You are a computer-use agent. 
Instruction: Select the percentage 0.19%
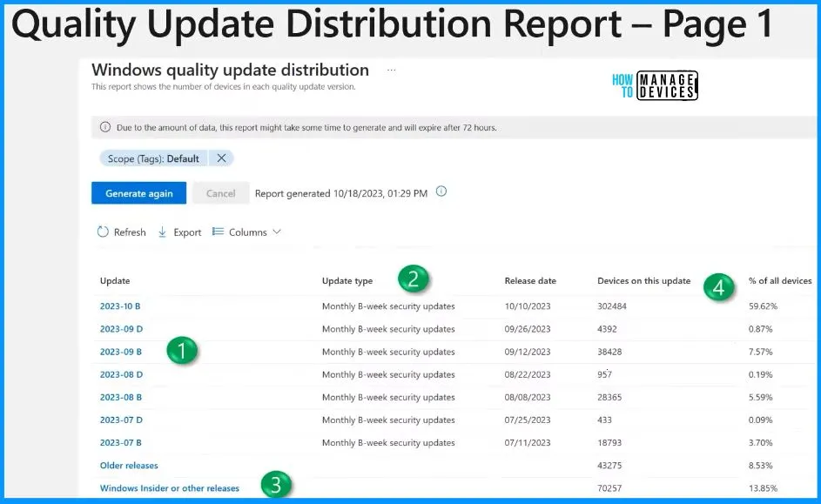point(761,374)
